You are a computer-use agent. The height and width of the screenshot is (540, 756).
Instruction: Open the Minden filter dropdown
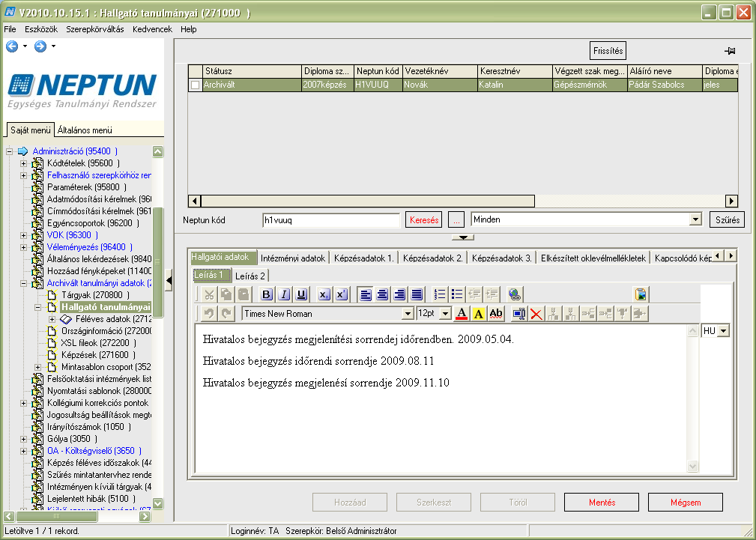(x=695, y=220)
